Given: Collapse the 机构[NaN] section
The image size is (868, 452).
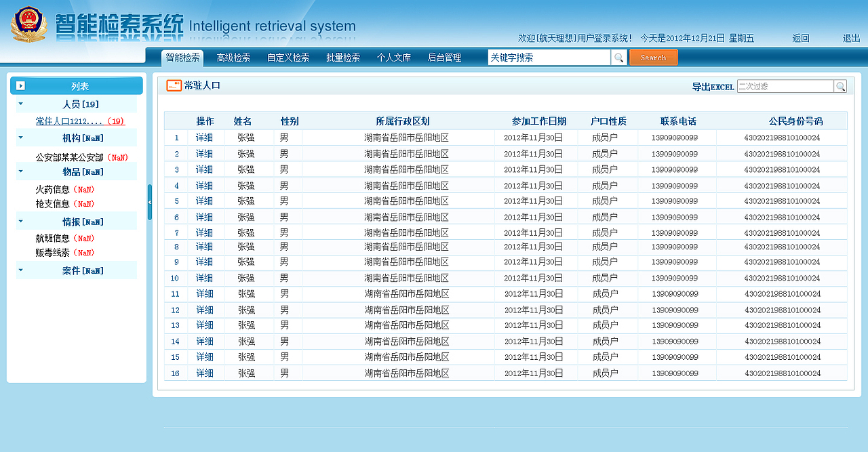Looking at the screenshot, I should pyautogui.click(x=21, y=138).
